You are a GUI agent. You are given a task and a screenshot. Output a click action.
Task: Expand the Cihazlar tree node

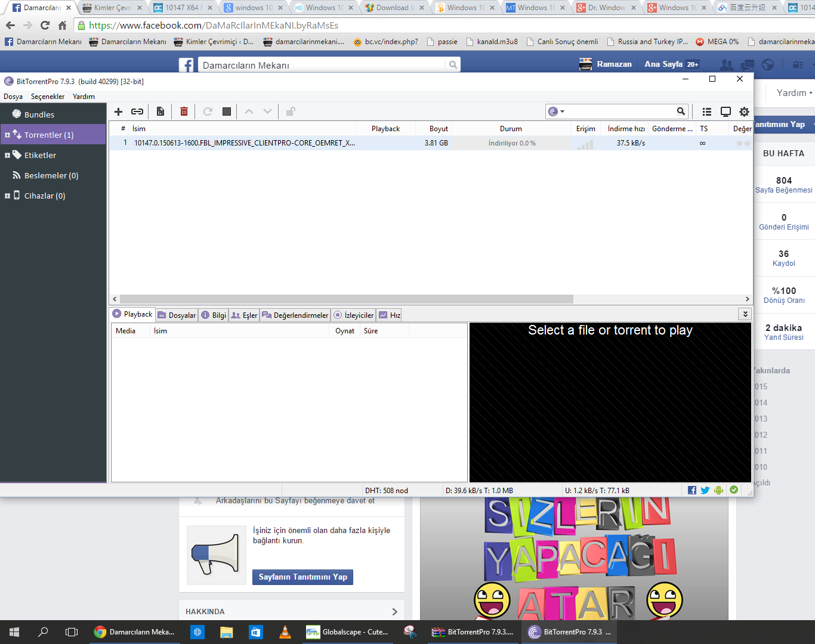tap(7, 196)
